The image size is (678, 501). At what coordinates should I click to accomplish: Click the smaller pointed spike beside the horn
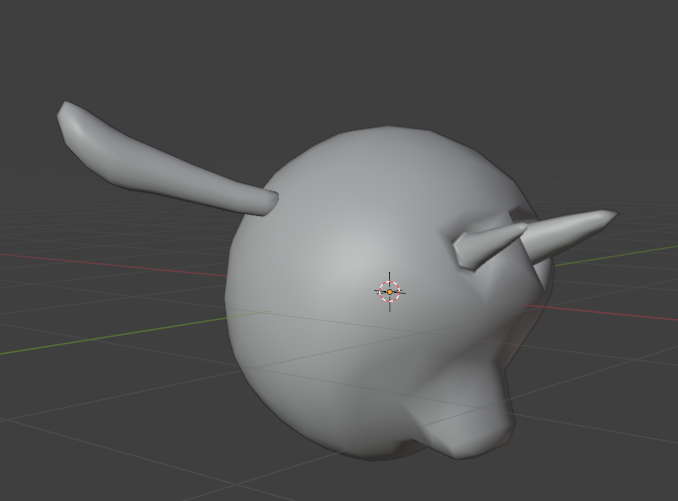(488, 245)
